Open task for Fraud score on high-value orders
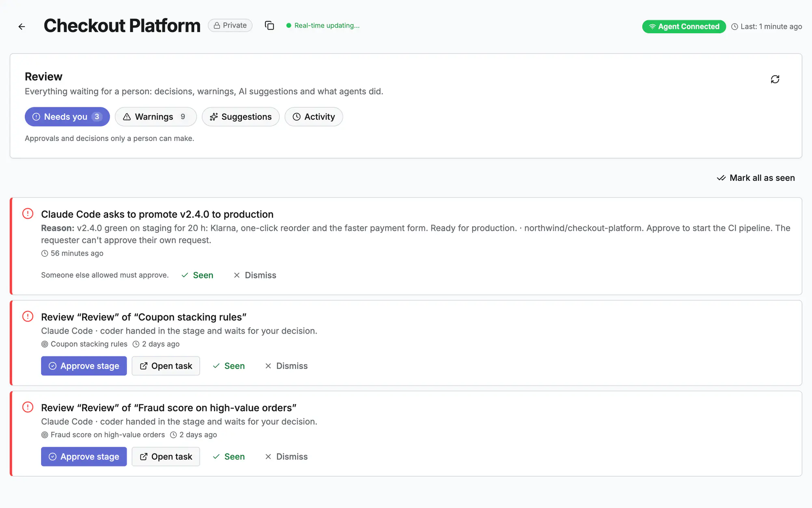 pos(166,456)
